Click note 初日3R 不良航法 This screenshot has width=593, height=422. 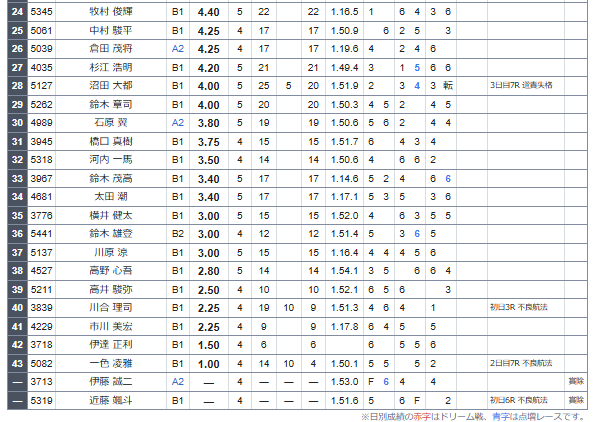pos(519,307)
